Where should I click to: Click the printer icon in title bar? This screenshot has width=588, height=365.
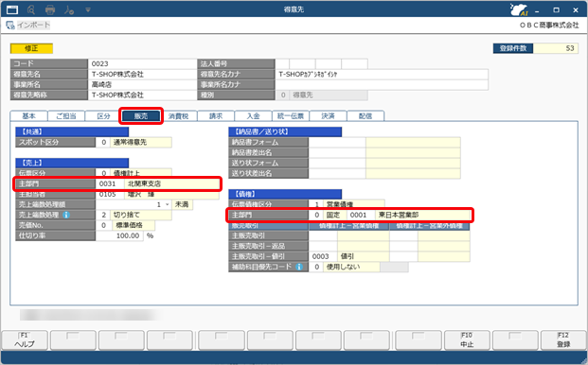50,9
